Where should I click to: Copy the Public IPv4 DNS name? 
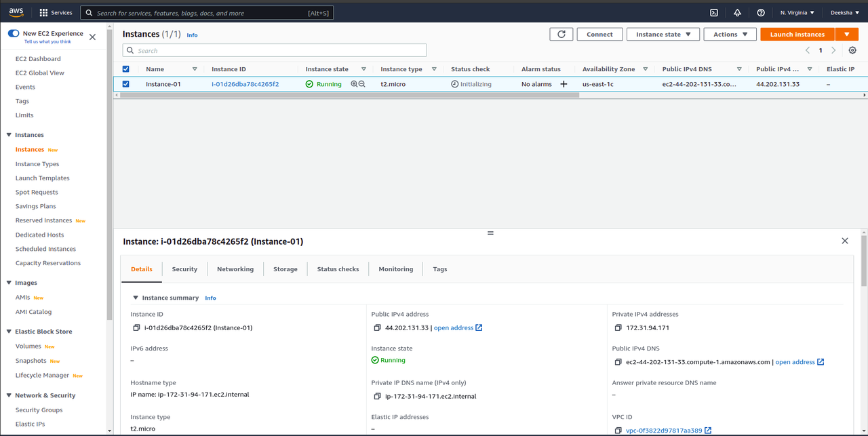618,362
